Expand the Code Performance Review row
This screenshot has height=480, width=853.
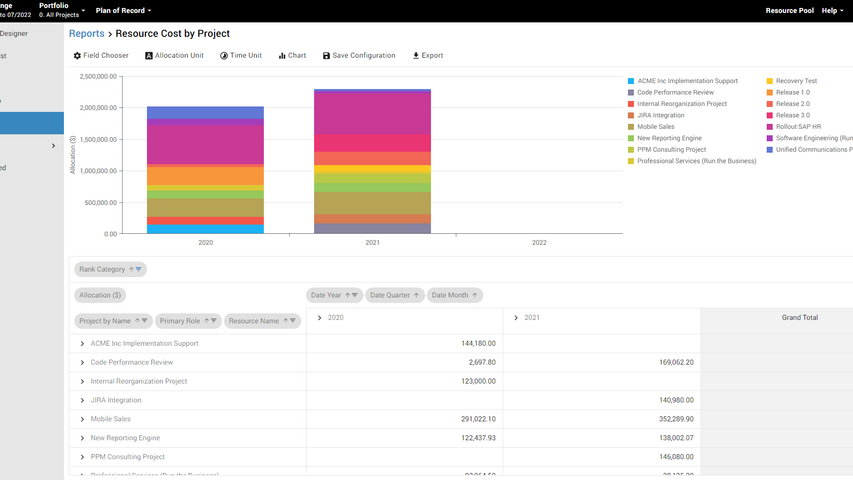point(82,363)
